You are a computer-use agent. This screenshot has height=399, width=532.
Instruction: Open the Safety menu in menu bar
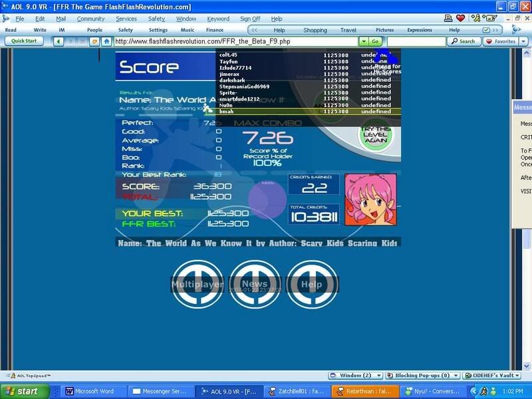click(x=156, y=19)
